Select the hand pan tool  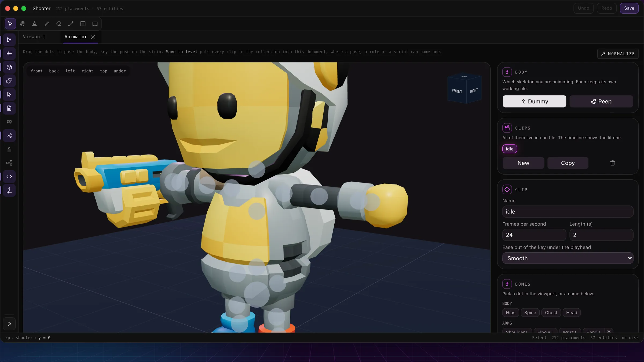click(22, 24)
